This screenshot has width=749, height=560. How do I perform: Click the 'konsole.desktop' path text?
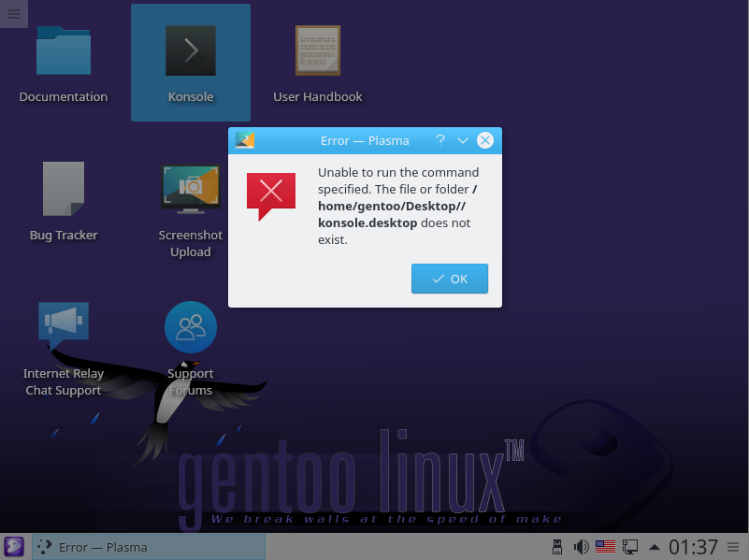tap(367, 223)
